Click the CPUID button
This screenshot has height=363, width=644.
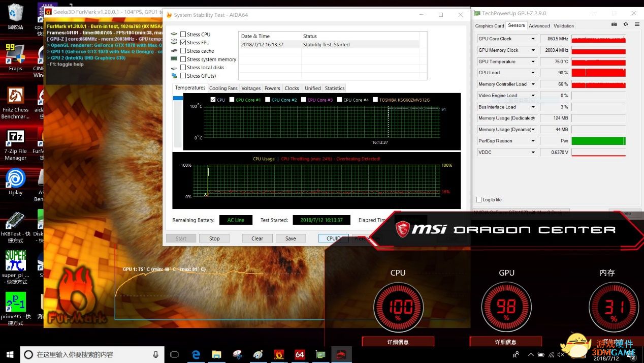click(334, 238)
